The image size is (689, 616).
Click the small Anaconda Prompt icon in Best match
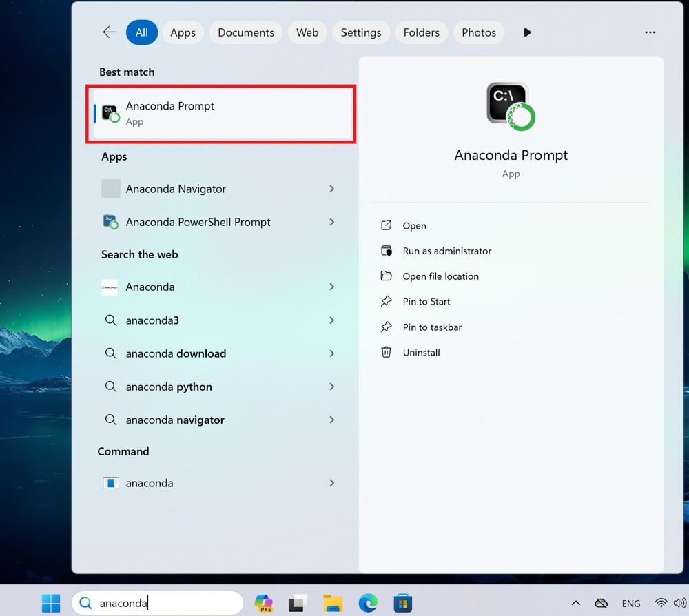pos(110,114)
